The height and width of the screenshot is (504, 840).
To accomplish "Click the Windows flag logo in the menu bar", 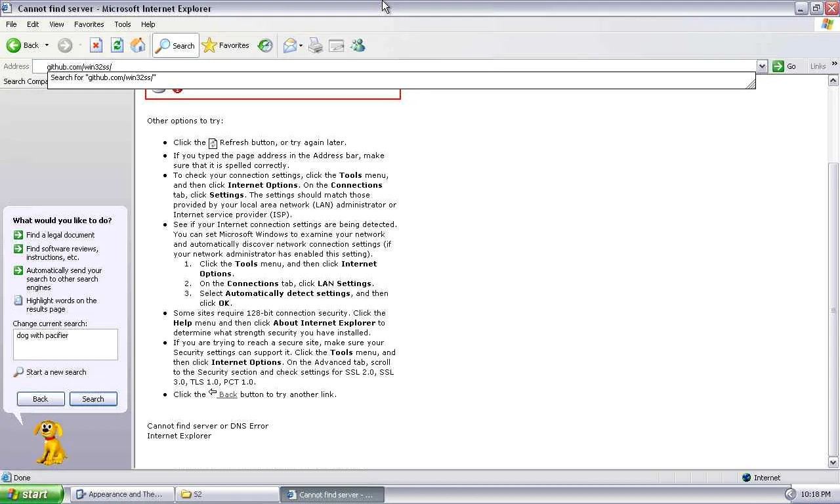I will (x=828, y=24).
